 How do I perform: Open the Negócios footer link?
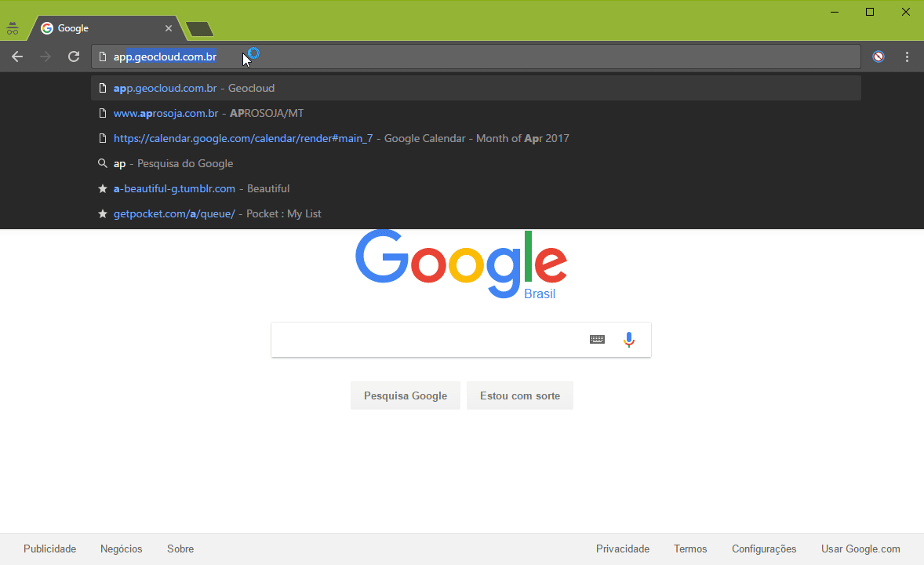point(122,549)
